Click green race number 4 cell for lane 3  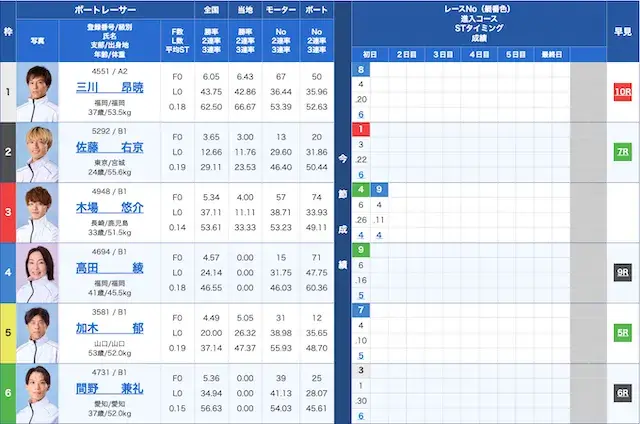click(x=361, y=190)
